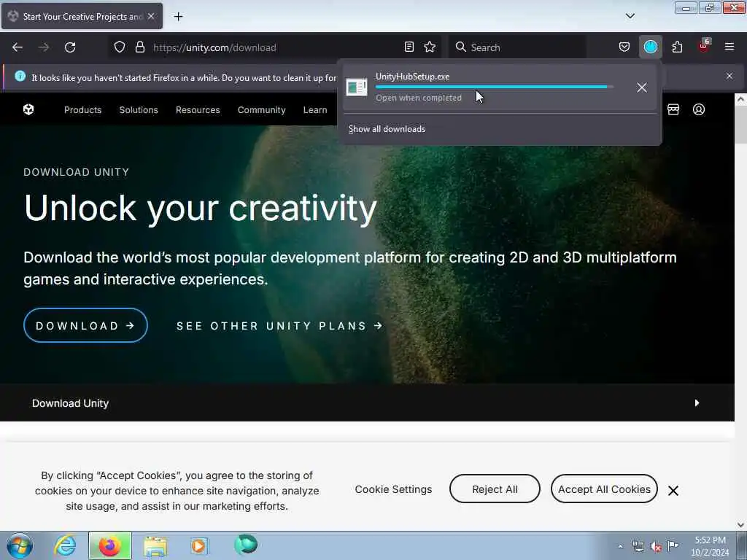Screen dimensions: 747x560
Task: Click Show all downloads
Action: pos(387,129)
